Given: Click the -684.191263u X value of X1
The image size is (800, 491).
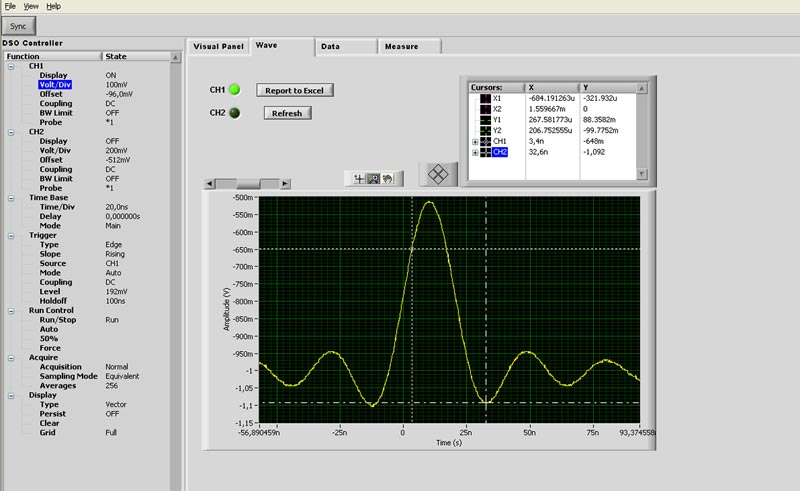Looking at the screenshot, I should 552,99.
